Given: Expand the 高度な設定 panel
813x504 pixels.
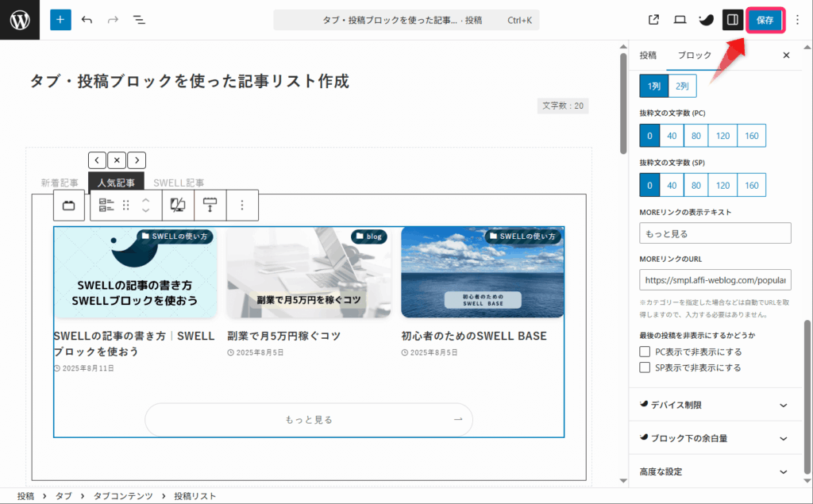Looking at the screenshot, I should (x=715, y=471).
